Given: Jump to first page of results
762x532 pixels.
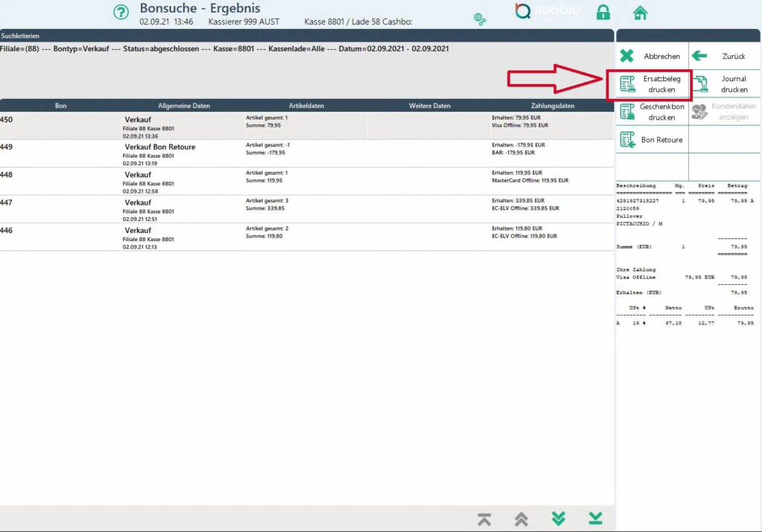Looking at the screenshot, I should pyautogui.click(x=484, y=519).
